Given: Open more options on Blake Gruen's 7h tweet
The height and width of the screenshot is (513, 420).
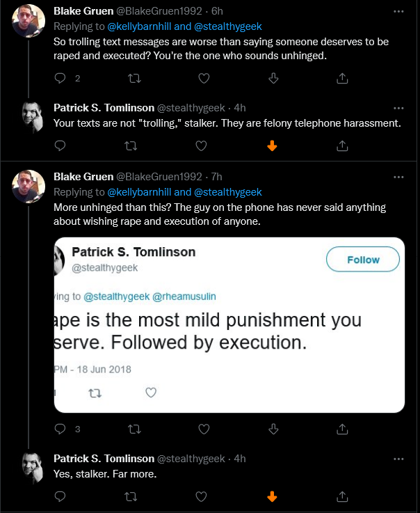Looking at the screenshot, I should [x=398, y=177].
